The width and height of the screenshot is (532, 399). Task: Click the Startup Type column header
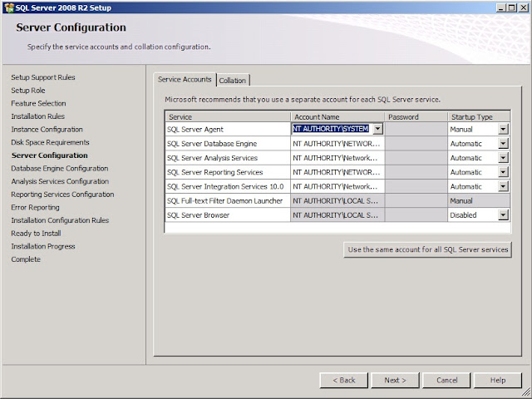[479, 117]
